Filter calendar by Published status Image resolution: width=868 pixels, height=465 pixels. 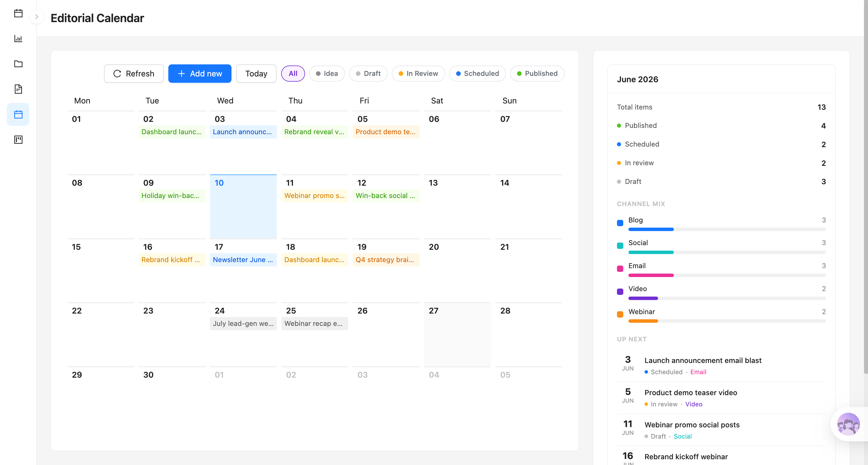537,74
